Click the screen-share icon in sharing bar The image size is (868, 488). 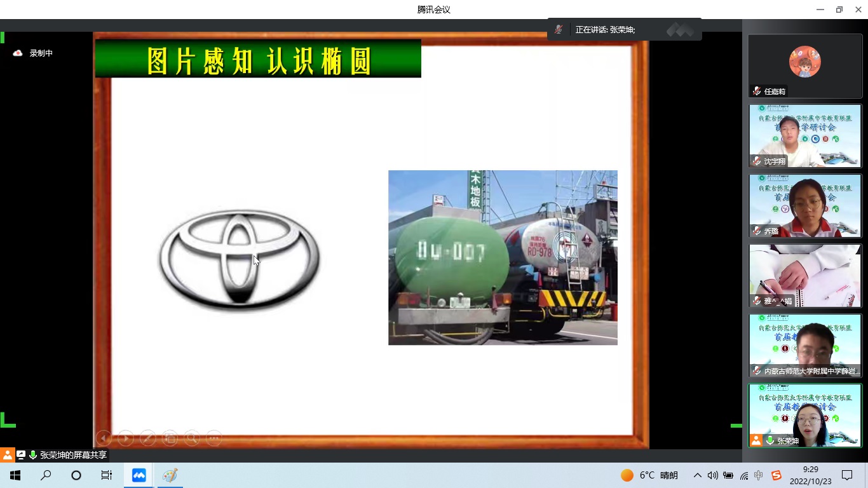pos(21,455)
